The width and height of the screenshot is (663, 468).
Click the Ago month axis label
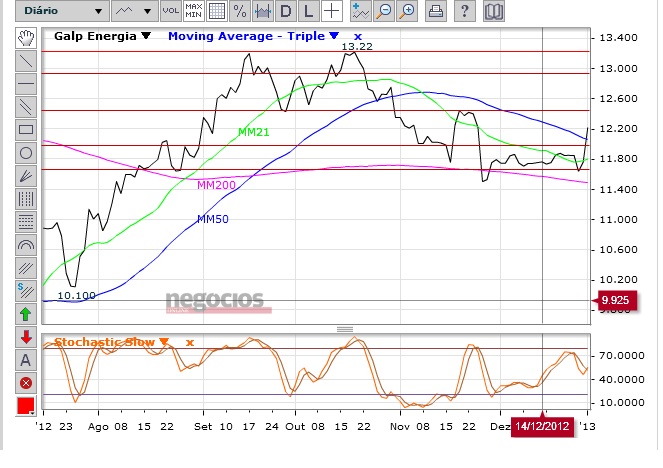coord(98,427)
